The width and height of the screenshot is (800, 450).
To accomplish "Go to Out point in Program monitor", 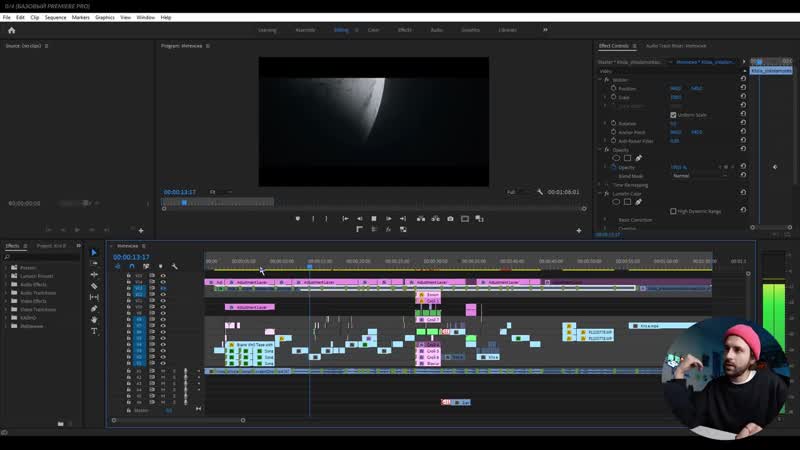I will [x=403, y=218].
